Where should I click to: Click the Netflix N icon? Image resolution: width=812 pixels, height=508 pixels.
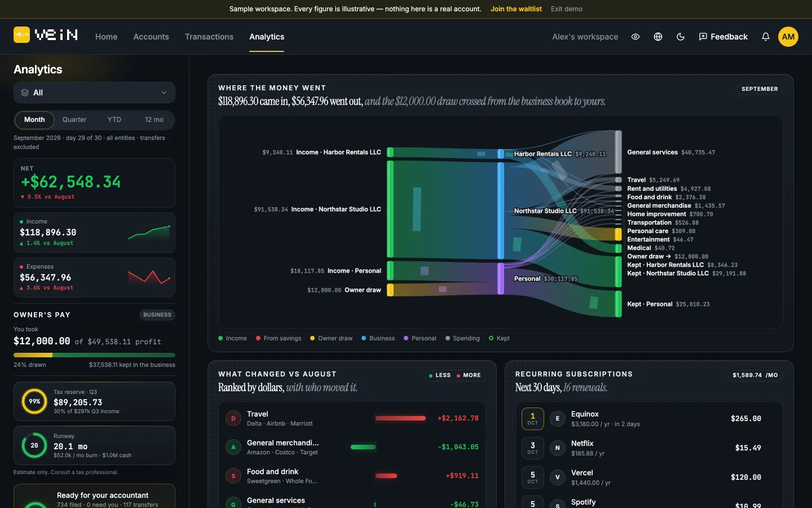coord(558,448)
